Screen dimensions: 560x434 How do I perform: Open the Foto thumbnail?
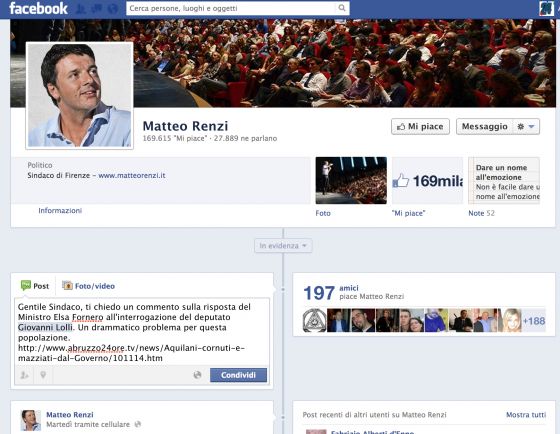tap(351, 180)
